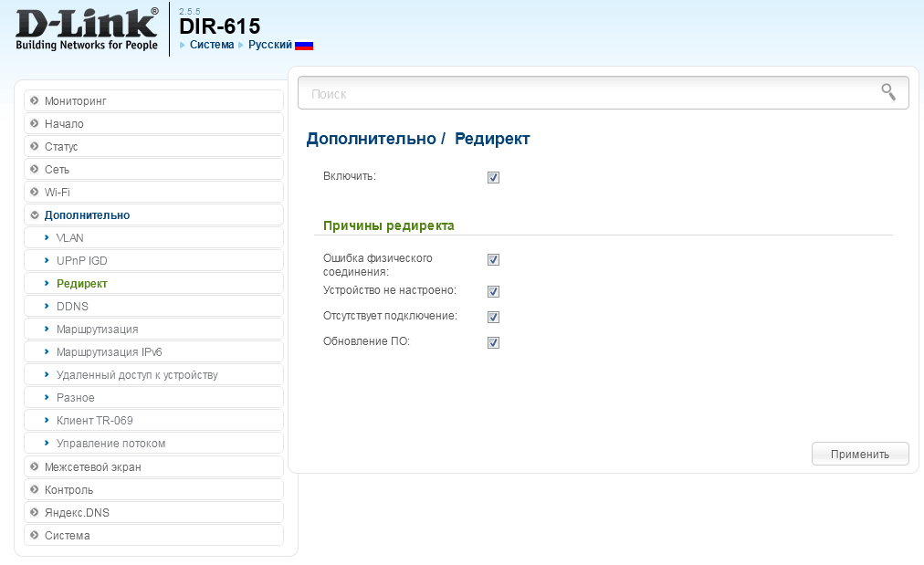Click the DIR-615 model title
Image resolution: width=924 pixels, height=565 pixels.
[219, 26]
